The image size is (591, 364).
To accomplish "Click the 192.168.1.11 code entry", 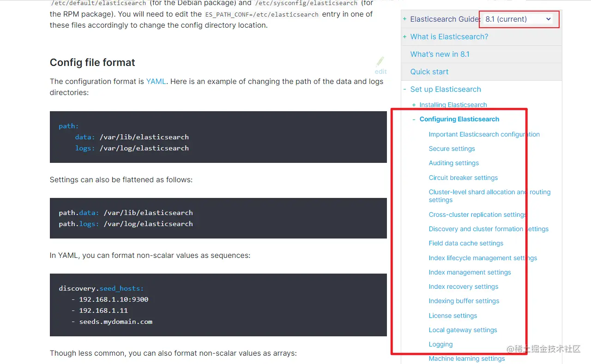I will pyautogui.click(x=103, y=310).
